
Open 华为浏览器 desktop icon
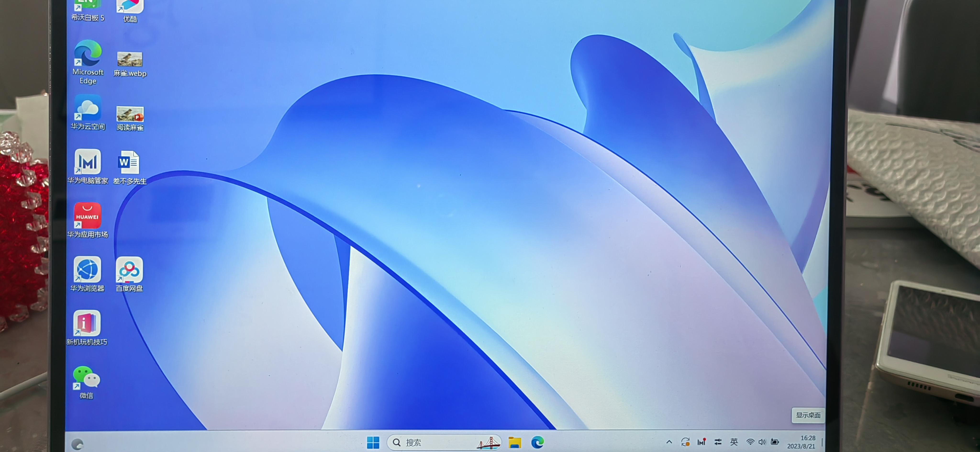[88, 270]
